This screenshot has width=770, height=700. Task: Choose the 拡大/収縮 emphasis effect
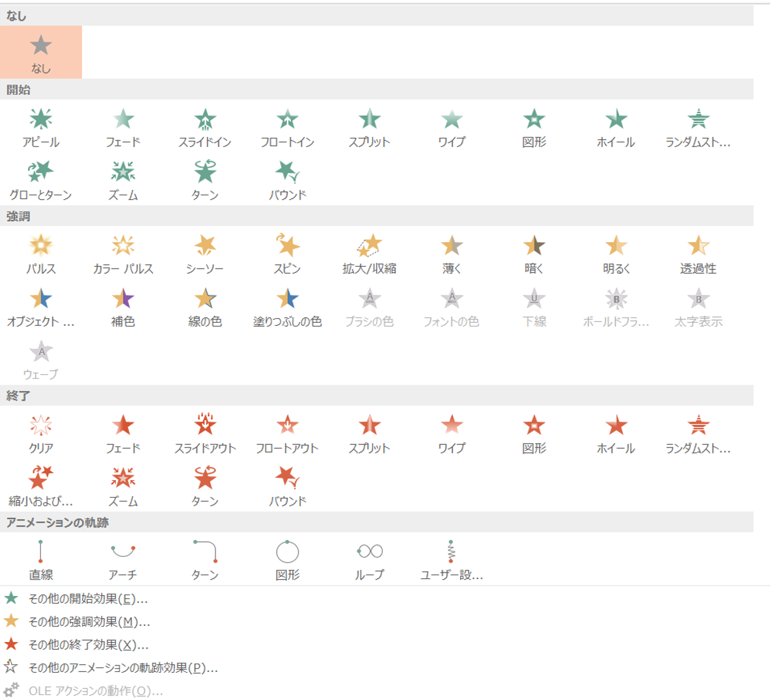click(x=369, y=255)
